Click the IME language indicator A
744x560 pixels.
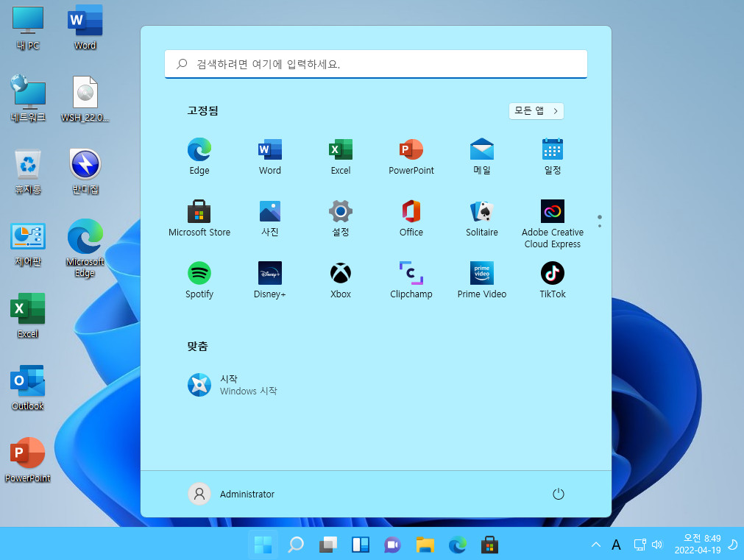tap(616, 545)
